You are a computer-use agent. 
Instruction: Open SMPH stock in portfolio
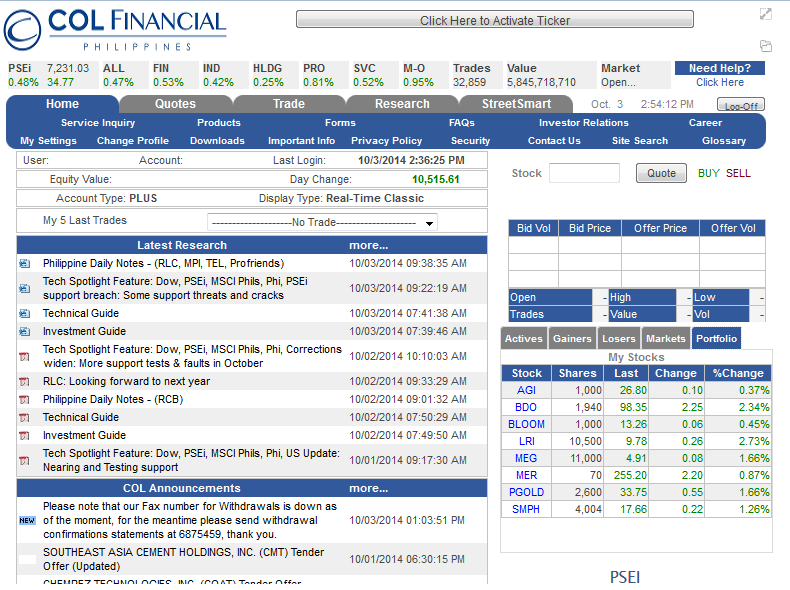pyautogui.click(x=526, y=509)
